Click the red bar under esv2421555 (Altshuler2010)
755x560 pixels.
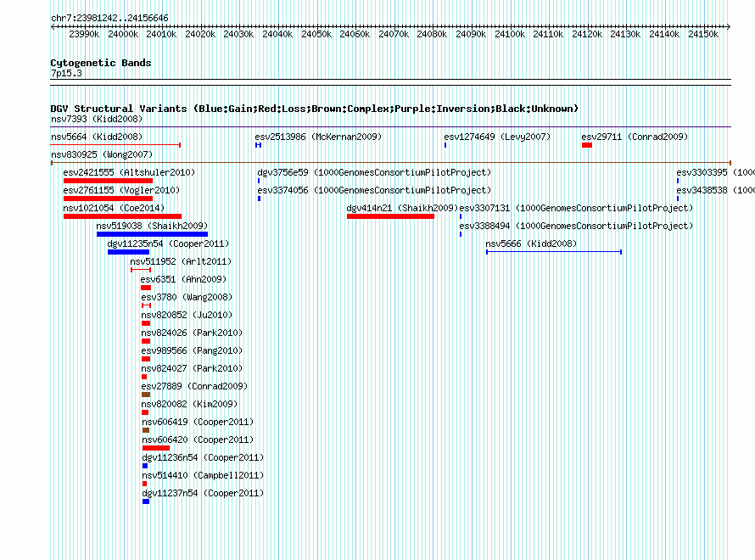[108, 181]
